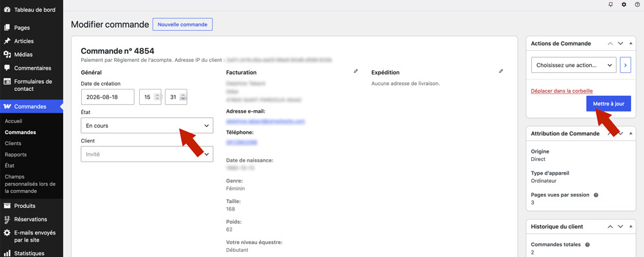Open Clients submenu item
644x257 pixels.
[x=13, y=144]
